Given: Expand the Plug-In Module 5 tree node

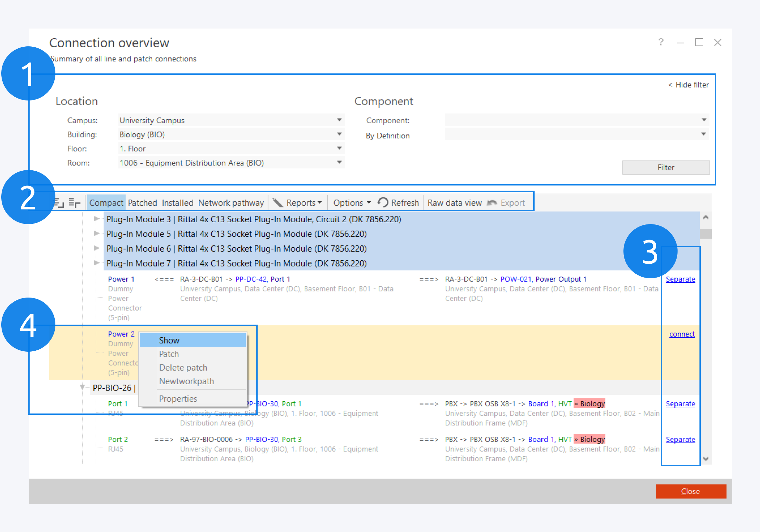Looking at the screenshot, I should [96, 233].
